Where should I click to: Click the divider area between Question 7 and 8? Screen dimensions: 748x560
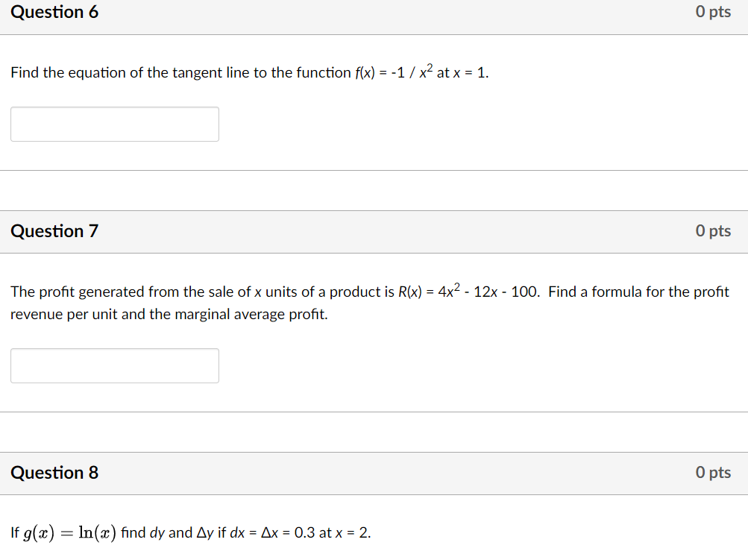pos(373,431)
